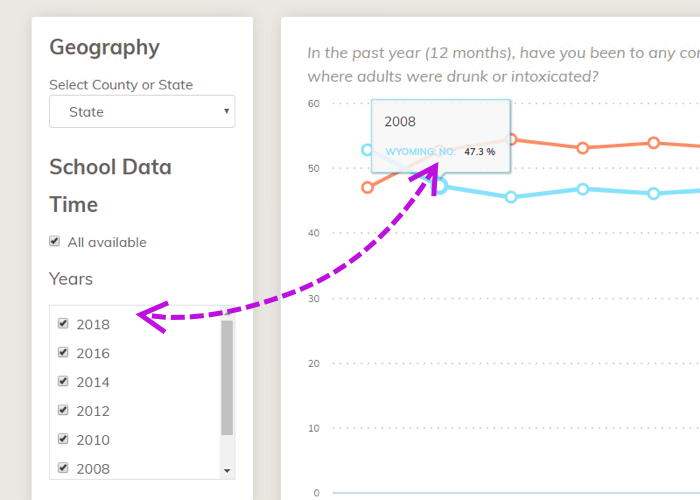Screen dimensions: 700x500
Task: Uncheck the 2018 year checkbox
Action: pos(63,324)
